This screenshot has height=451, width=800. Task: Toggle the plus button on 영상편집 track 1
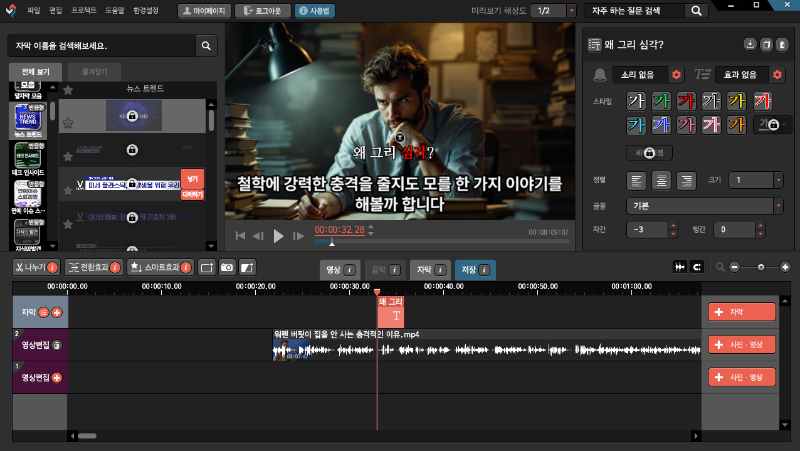tap(56, 377)
